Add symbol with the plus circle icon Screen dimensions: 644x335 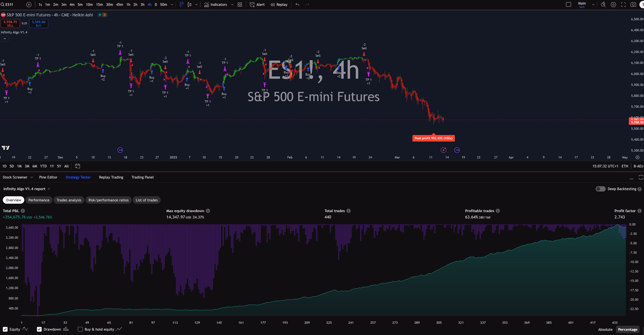29,5
